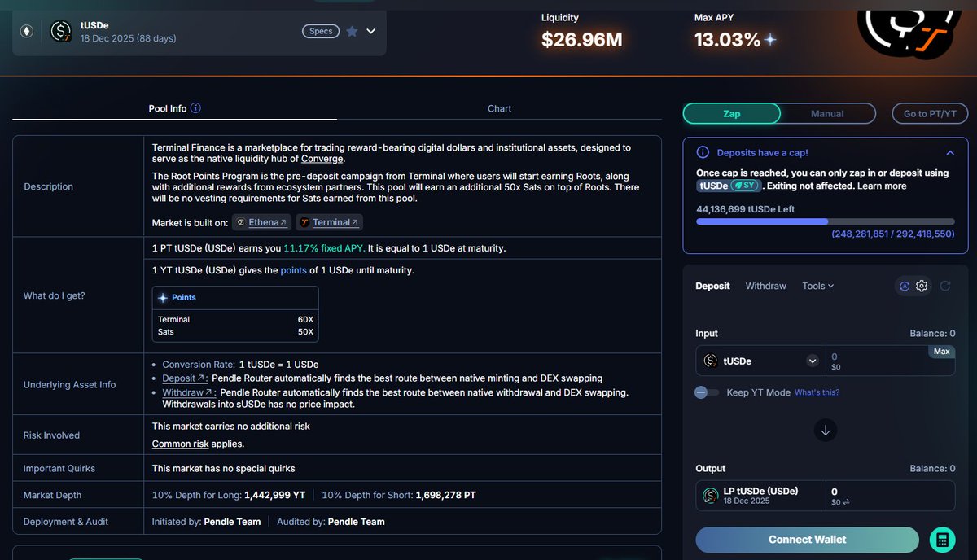Open the Ethena link chip

(262, 222)
